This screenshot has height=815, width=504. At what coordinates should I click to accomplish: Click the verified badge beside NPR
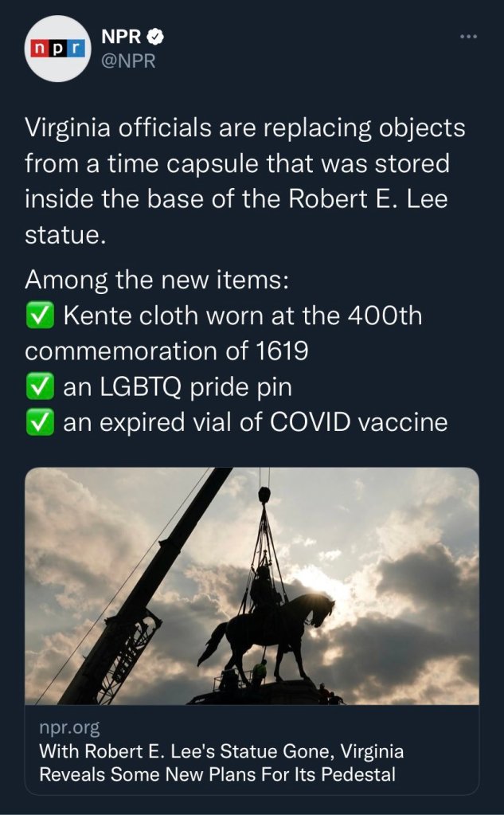(160, 36)
